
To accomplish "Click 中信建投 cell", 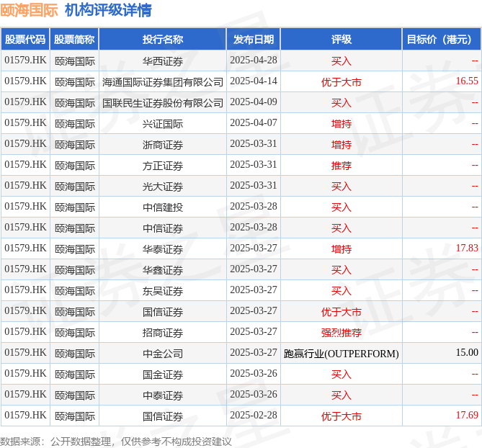I will (163, 207).
